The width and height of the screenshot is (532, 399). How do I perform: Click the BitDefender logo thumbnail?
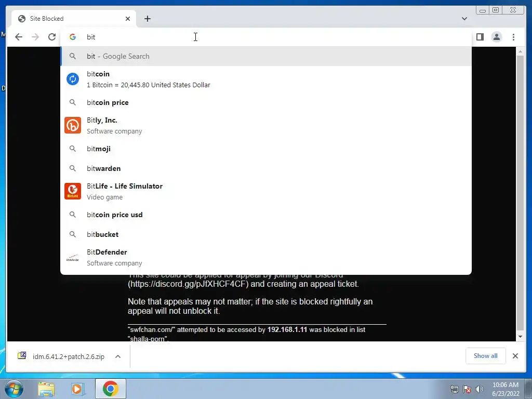coord(73,258)
